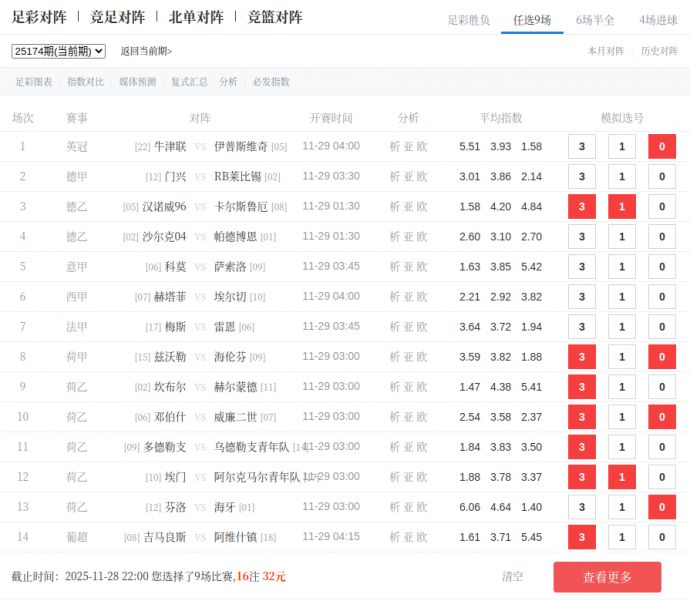Switch to 6场半全 tab

595,20
